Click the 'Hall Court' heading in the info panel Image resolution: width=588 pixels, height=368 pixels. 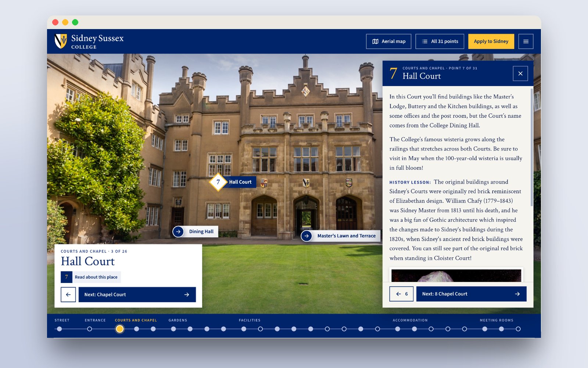coord(422,76)
